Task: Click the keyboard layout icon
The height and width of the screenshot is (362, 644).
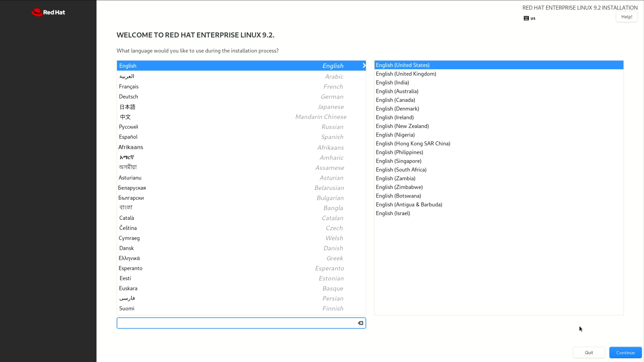Action: [526, 18]
